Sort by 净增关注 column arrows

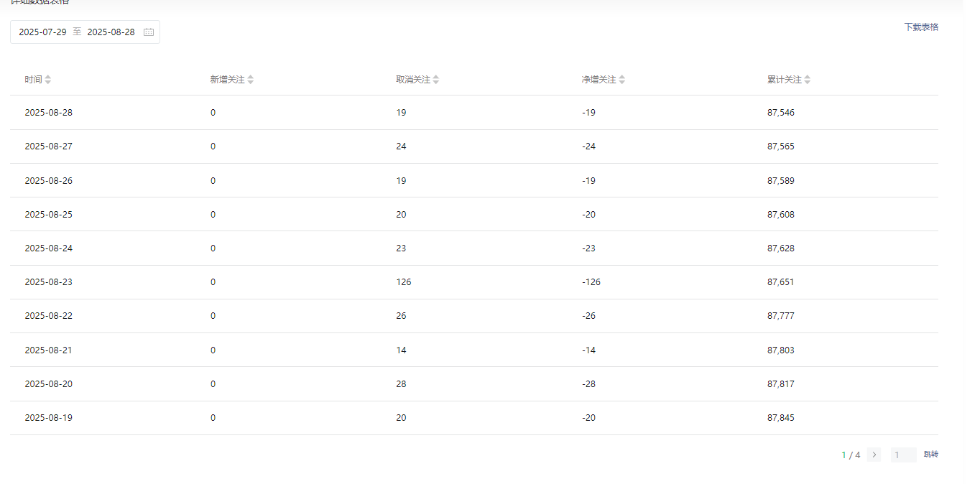(x=622, y=80)
